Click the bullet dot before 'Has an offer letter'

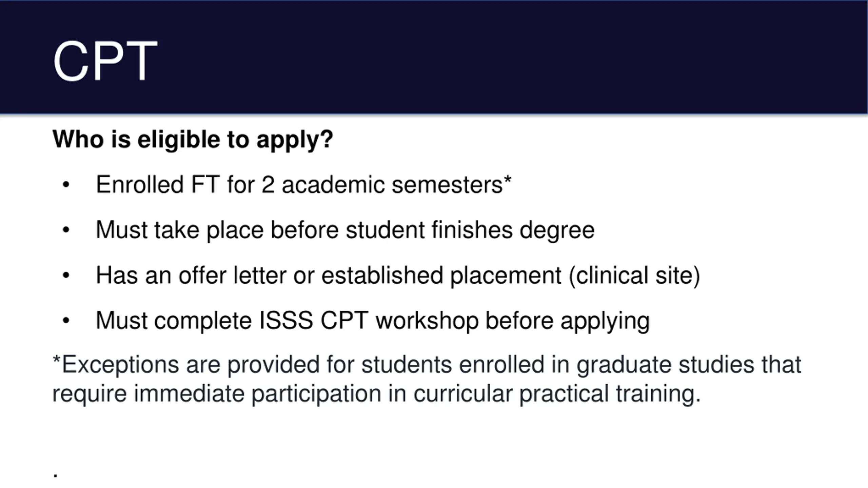tap(66, 275)
